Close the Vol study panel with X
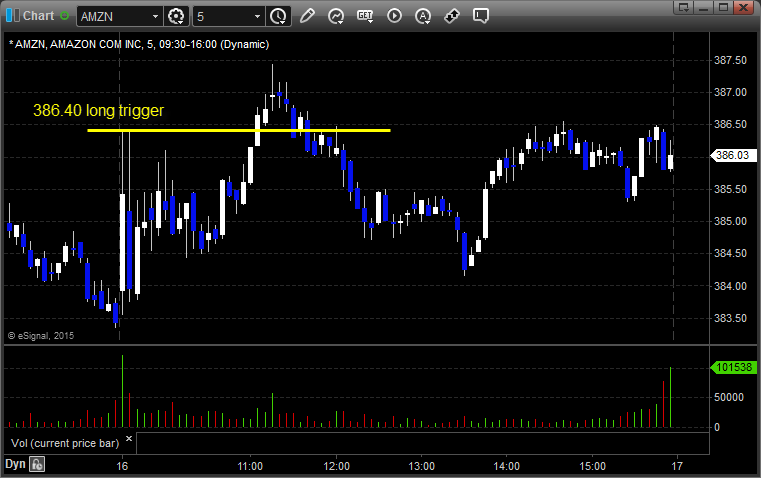Image resolution: width=761 pixels, height=478 pixels. pyautogui.click(x=129, y=439)
